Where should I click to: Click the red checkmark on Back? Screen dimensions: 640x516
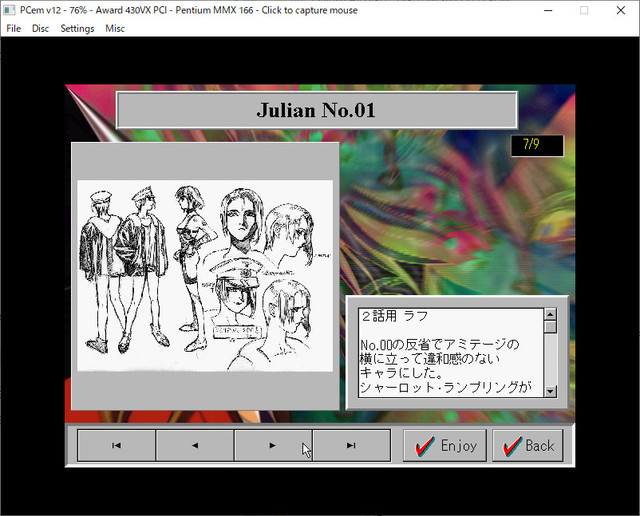(513, 446)
